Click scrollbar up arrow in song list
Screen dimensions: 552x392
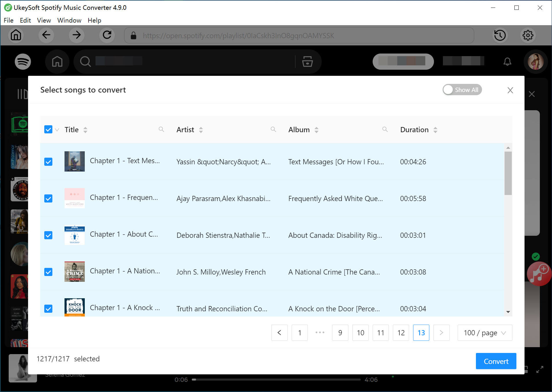(x=508, y=148)
